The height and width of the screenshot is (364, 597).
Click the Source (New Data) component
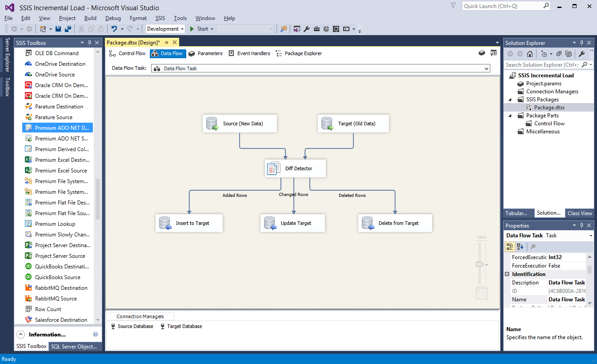click(240, 124)
